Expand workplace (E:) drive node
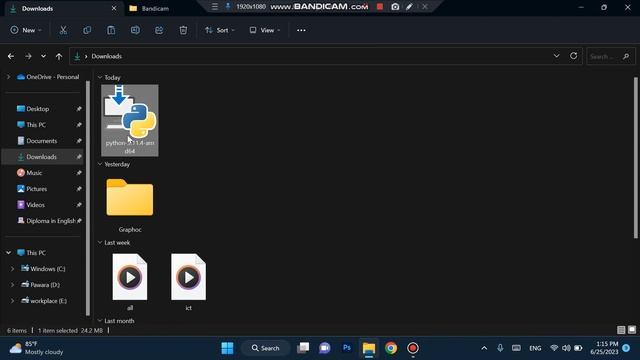 12,301
